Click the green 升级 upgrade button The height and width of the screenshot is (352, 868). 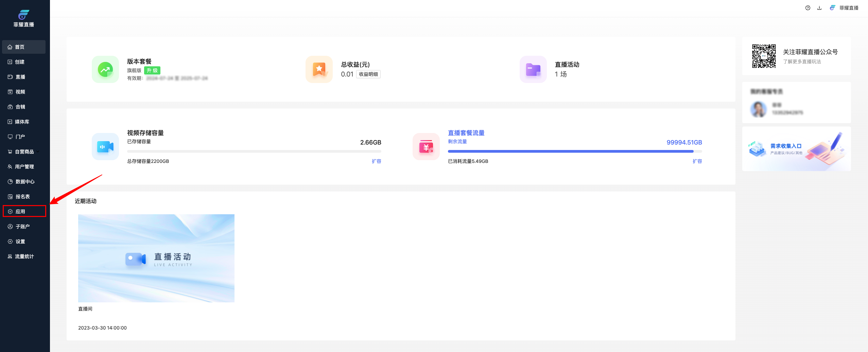tap(152, 70)
